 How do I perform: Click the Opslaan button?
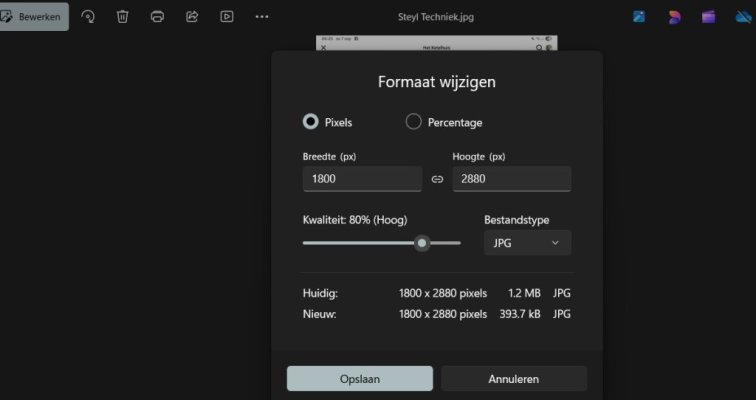pyautogui.click(x=359, y=379)
